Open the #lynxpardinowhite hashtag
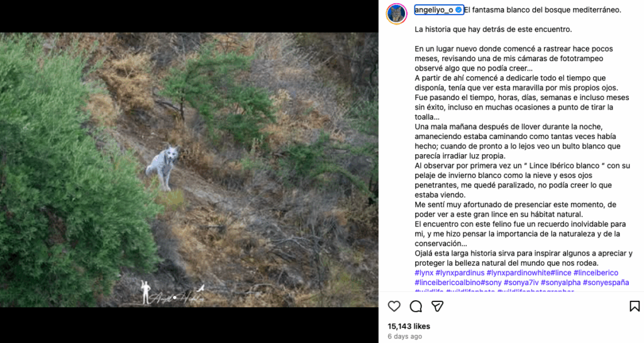Image resolution: width=644 pixels, height=343 pixels. (x=518, y=273)
